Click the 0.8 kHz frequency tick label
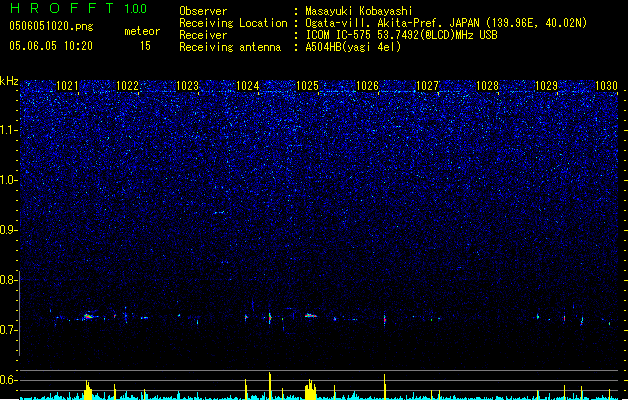The image size is (629, 400). tap(8, 280)
